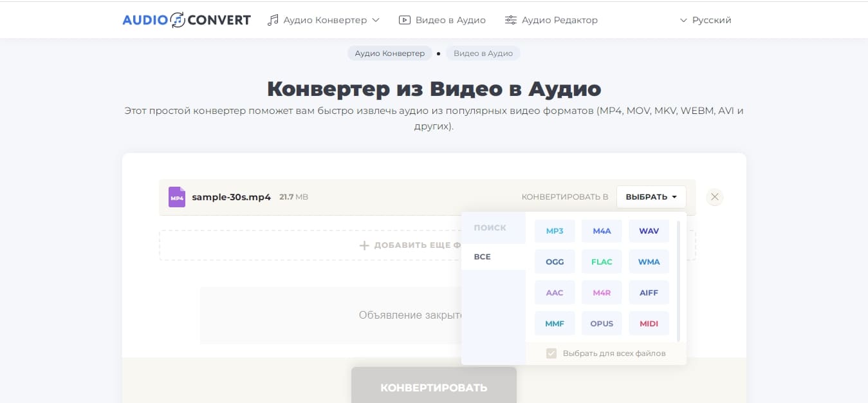This screenshot has width=868, height=403.
Task: Click the Audio Editor sliders icon
Action: click(x=511, y=20)
